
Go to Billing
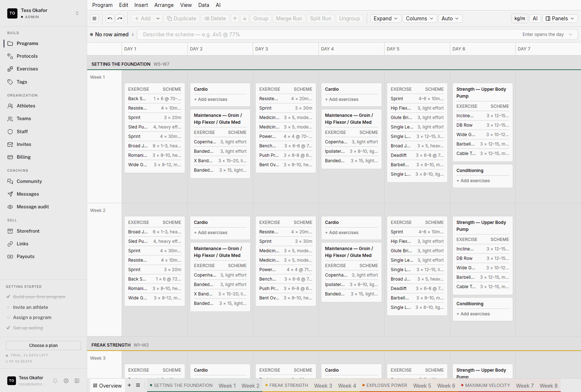[x=44, y=157]
